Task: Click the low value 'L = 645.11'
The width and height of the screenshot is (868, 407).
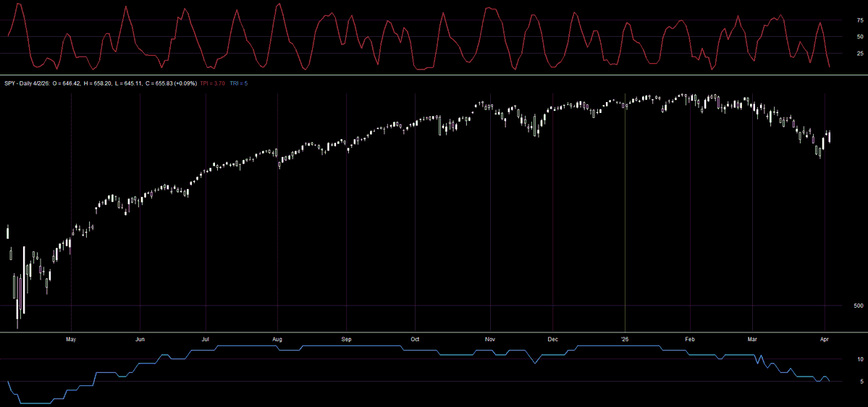Action: pyautogui.click(x=128, y=83)
